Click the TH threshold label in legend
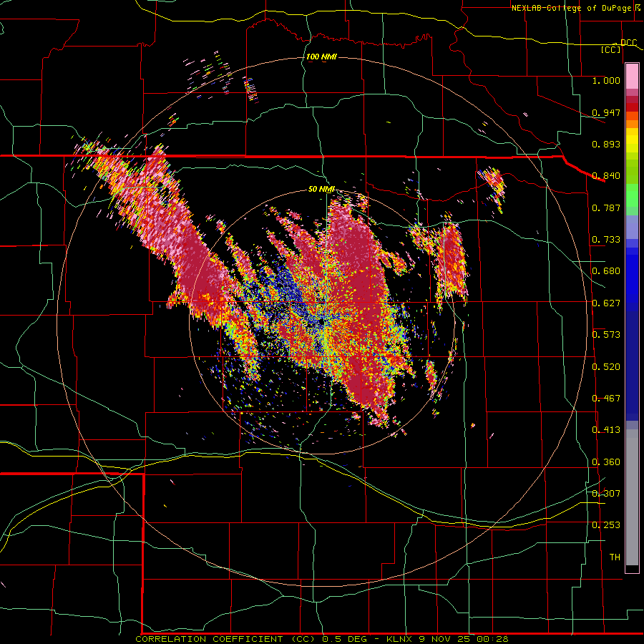This screenshot has height=644, width=644. (x=615, y=557)
